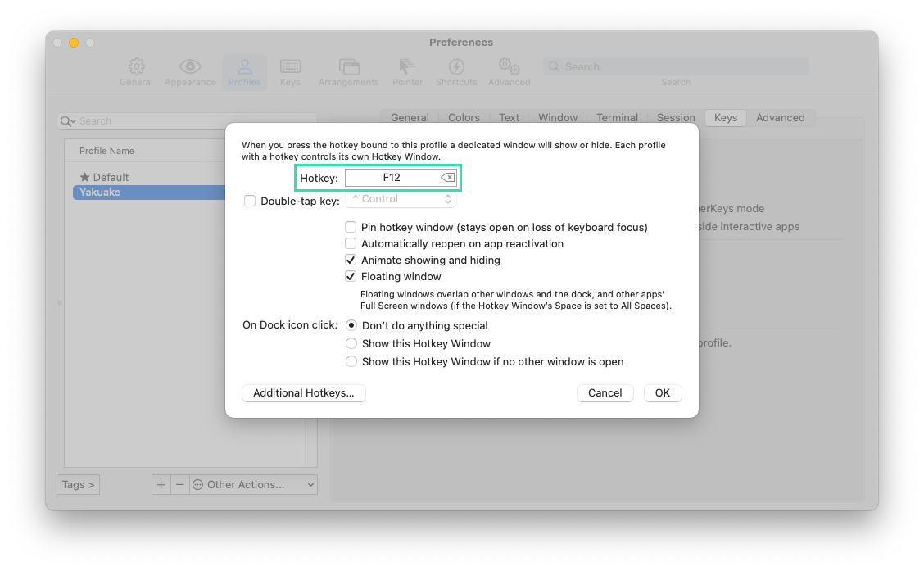The height and width of the screenshot is (571, 924).
Task: Uncheck Animate showing and hiding
Action: (351, 260)
